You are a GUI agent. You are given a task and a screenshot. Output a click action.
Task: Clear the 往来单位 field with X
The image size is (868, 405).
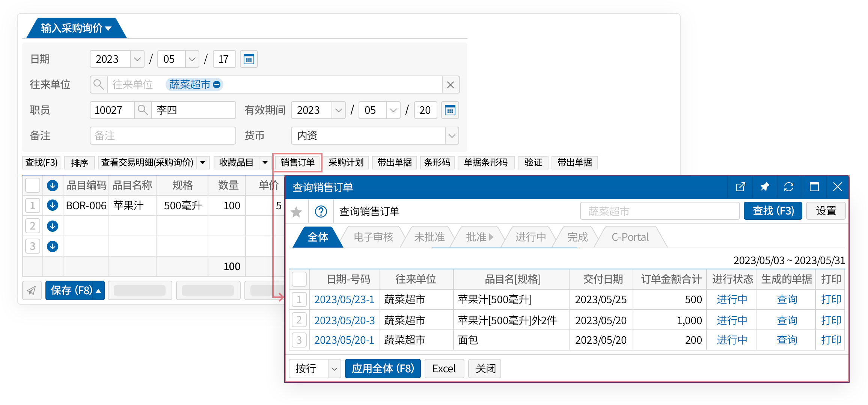coord(451,85)
